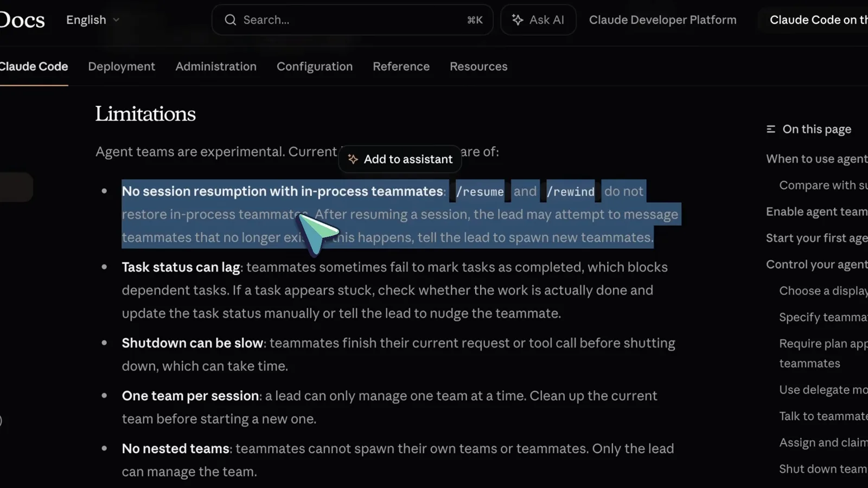
Task: Click the Docs logo
Action: (22, 20)
